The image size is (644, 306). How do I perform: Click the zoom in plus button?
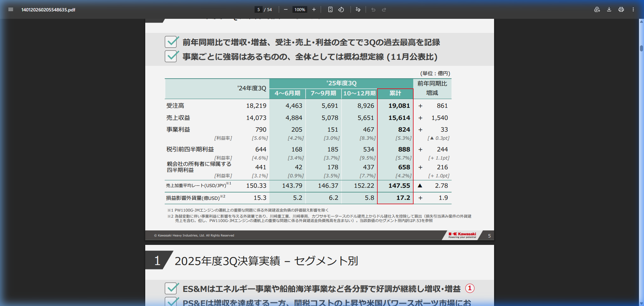point(314,9)
